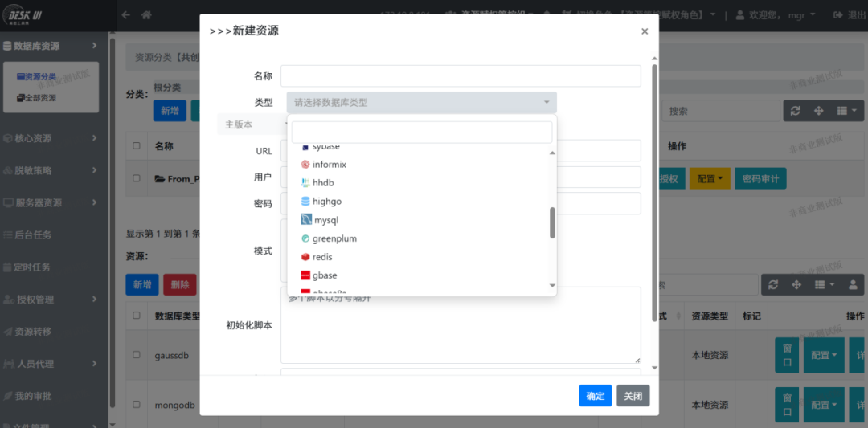Image resolution: width=868 pixels, height=428 pixels.
Task: Refresh the 分类 table with refresh icon
Action: click(796, 111)
